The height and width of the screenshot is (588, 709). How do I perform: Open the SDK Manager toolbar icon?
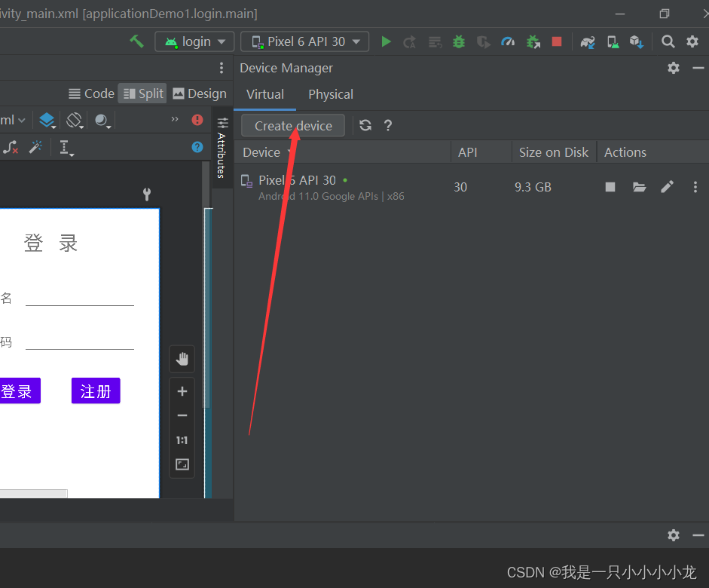click(x=637, y=42)
